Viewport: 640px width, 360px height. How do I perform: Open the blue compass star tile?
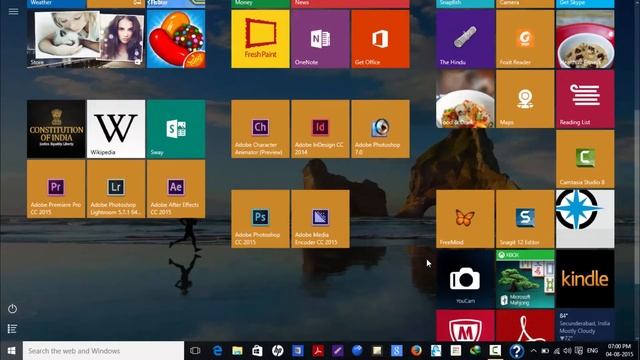tap(585, 219)
